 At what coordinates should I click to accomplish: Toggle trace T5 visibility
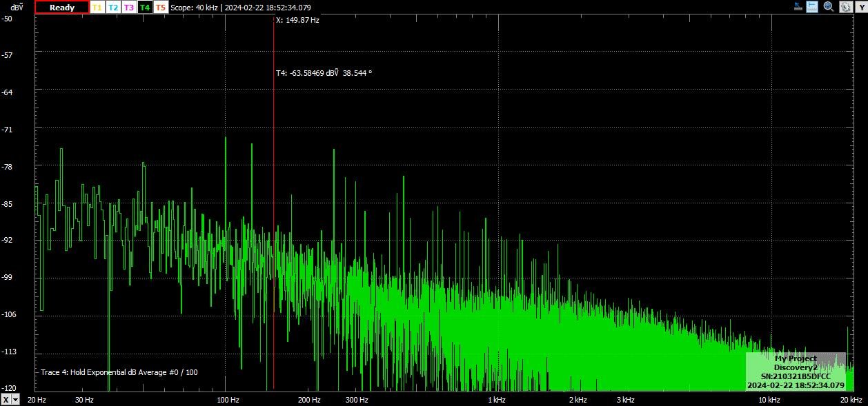(160, 8)
